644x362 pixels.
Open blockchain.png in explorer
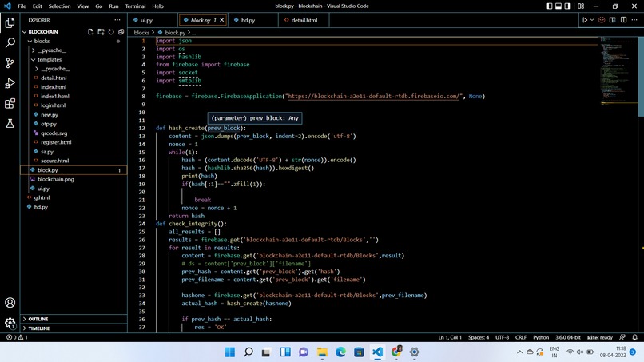click(55, 179)
